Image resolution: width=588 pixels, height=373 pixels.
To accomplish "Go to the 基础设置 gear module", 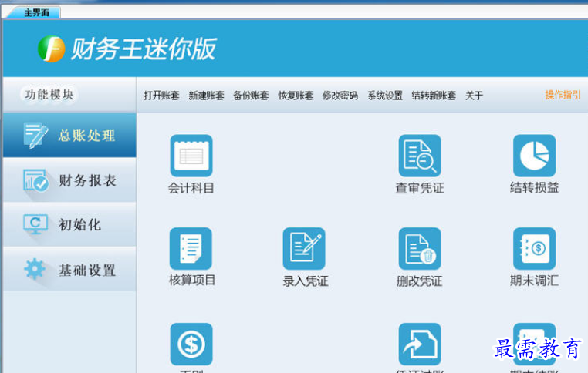I will click(69, 269).
